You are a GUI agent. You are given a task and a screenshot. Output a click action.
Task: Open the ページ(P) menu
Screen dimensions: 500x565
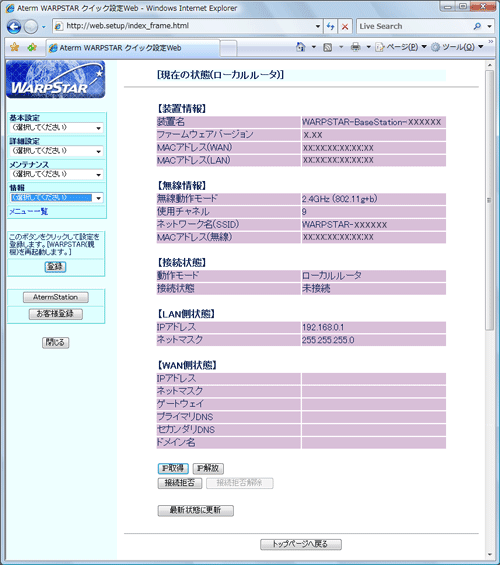401,47
